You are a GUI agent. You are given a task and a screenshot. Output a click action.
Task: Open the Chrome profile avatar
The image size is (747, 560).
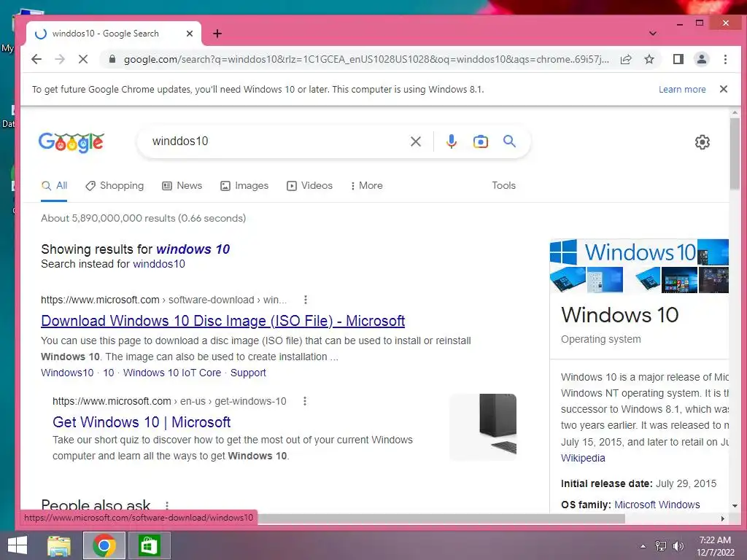coord(701,59)
